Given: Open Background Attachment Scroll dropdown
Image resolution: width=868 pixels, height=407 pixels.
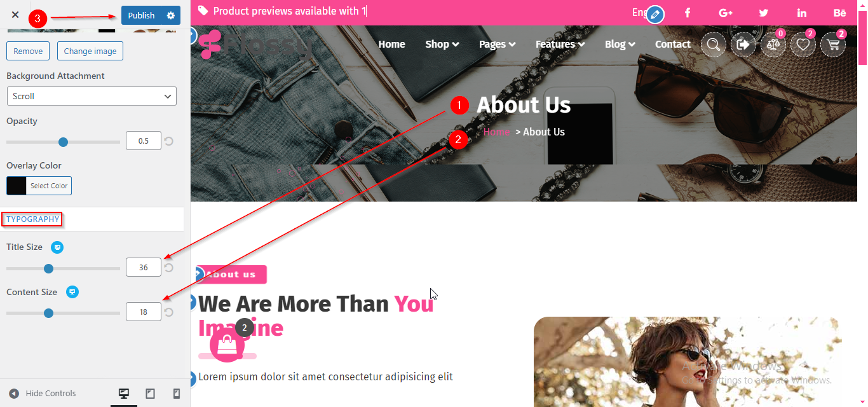Looking at the screenshot, I should tap(92, 96).
